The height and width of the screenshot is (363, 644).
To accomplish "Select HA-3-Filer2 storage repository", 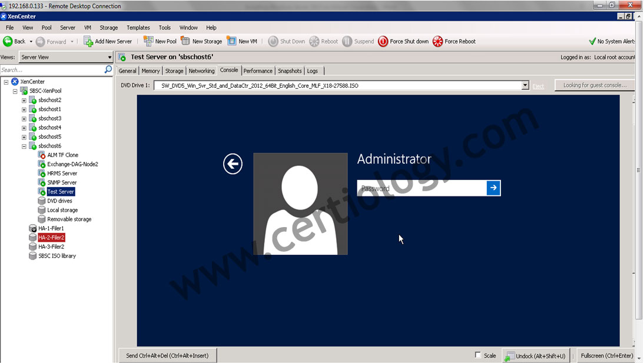I will coord(51,247).
